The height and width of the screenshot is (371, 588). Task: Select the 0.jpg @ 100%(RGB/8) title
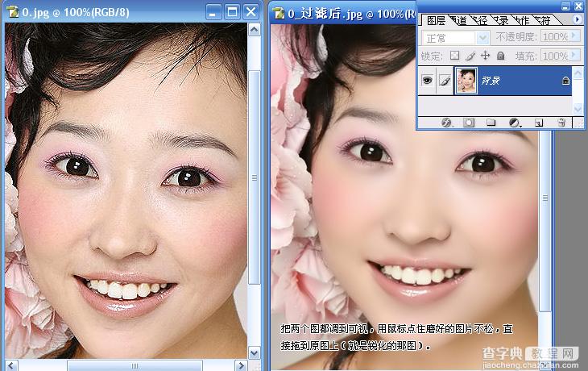[x=76, y=12]
